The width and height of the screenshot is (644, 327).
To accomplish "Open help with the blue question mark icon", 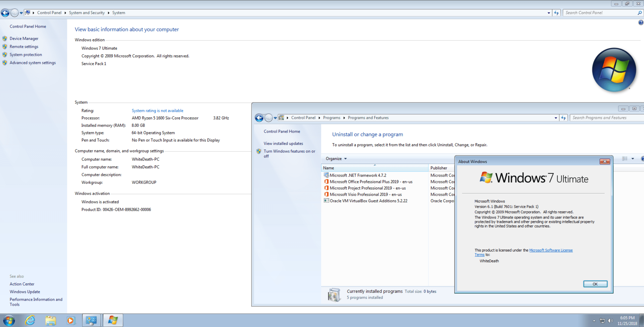I will [641, 23].
